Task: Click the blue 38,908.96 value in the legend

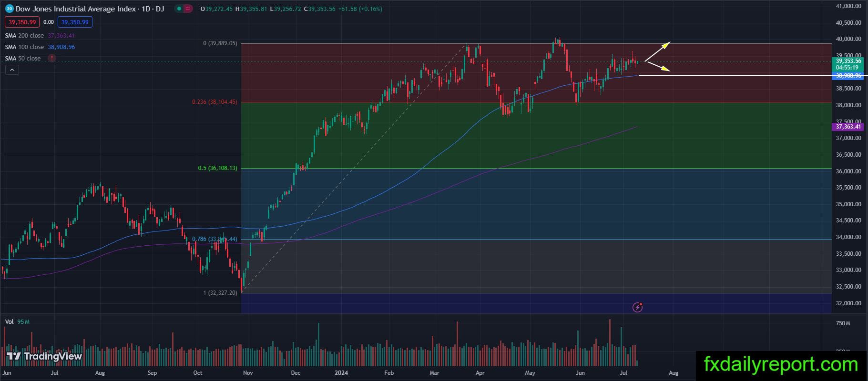Action: click(x=61, y=47)
